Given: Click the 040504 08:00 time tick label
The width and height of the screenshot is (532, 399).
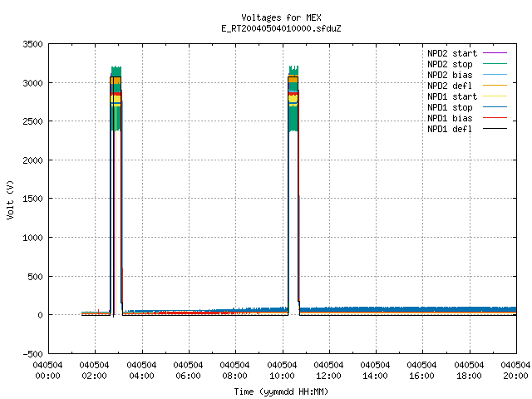Looking at the screenshot, I should click(234, 371).
